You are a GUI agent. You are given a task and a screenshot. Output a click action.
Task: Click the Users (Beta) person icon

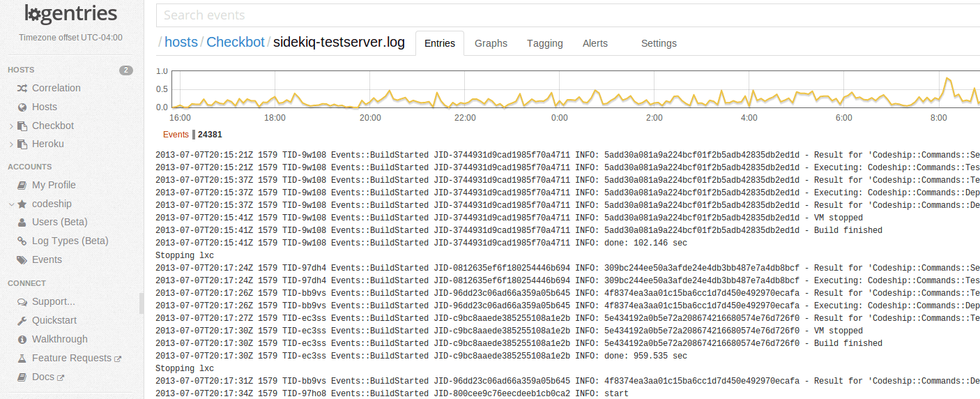pyautogui.click(x=22, y=222)
